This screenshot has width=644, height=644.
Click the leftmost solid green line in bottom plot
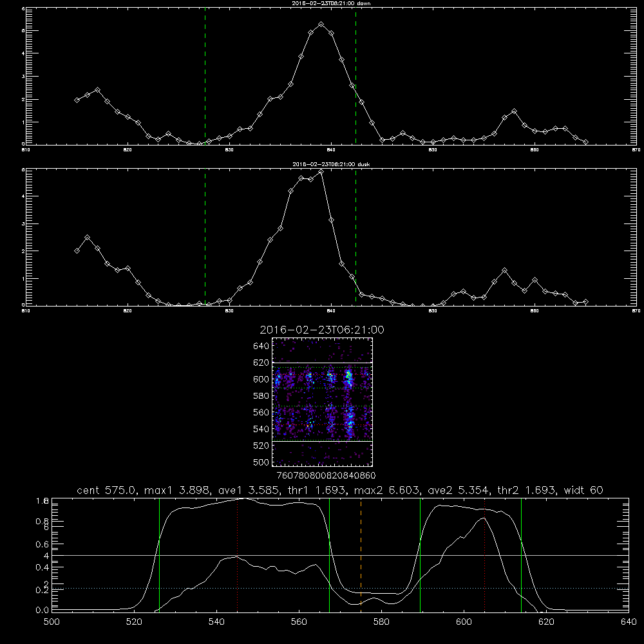click(x=159, y=554)
